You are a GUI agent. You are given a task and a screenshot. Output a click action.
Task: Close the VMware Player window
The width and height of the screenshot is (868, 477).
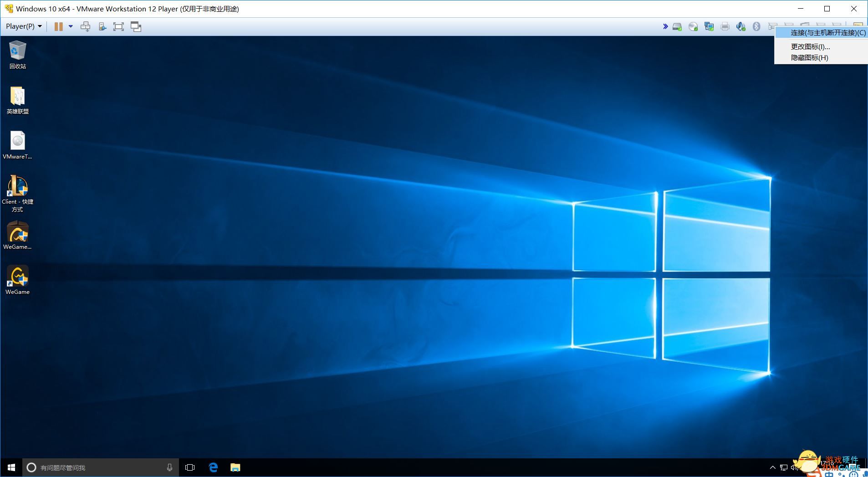[854, 9]
